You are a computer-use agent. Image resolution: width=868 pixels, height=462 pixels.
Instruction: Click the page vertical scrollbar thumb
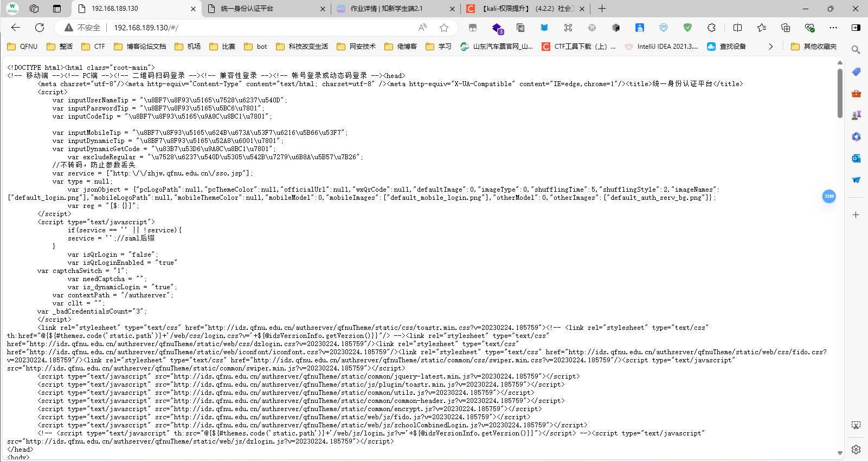pyautogui.click(x=840, y=92)
